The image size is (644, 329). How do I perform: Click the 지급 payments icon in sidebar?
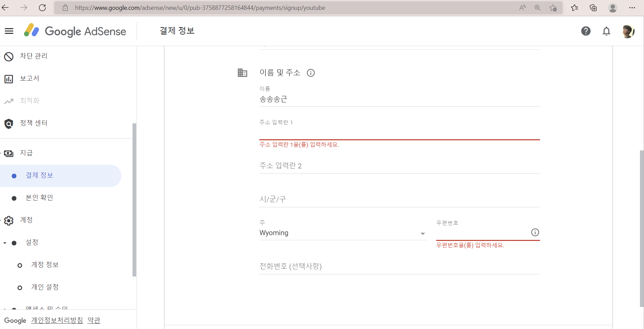coord(8,153)
